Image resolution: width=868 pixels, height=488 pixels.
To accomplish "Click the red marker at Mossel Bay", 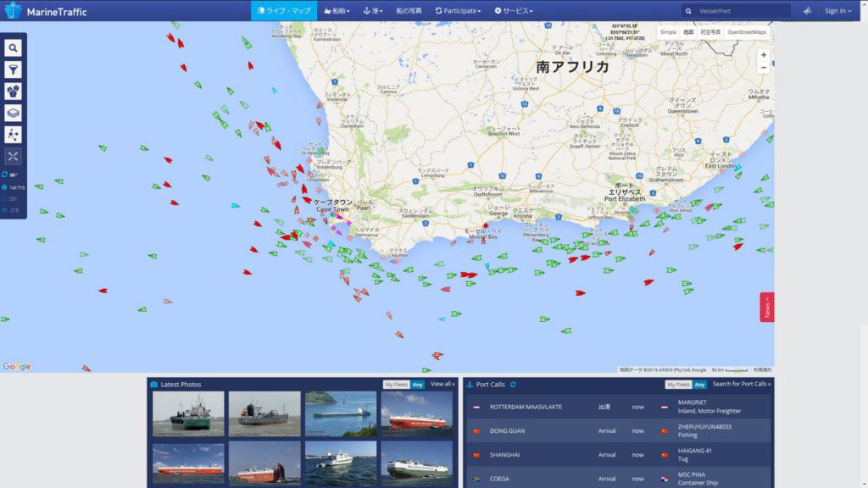I will click(486, 225).
